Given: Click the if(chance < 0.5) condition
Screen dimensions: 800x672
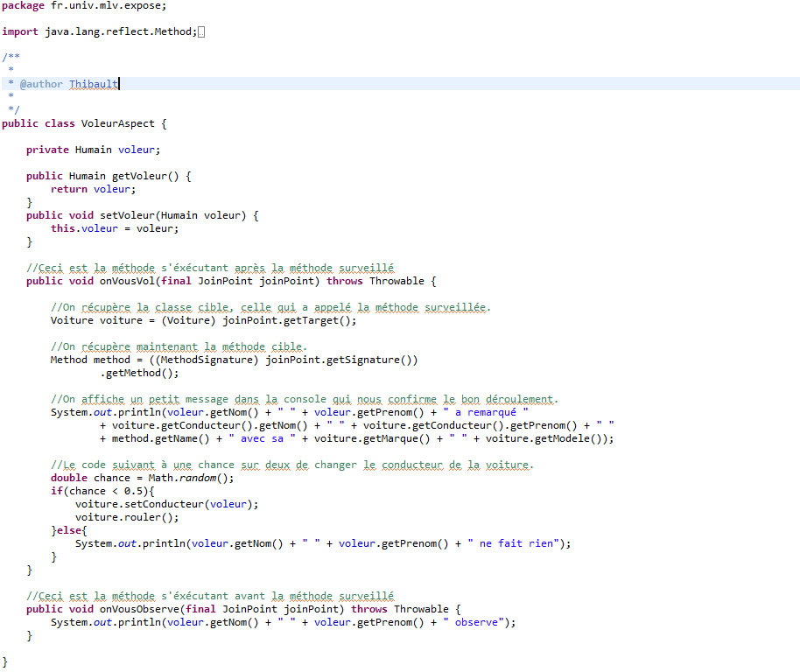Looking at the screenshot, I should pos(102,491).
